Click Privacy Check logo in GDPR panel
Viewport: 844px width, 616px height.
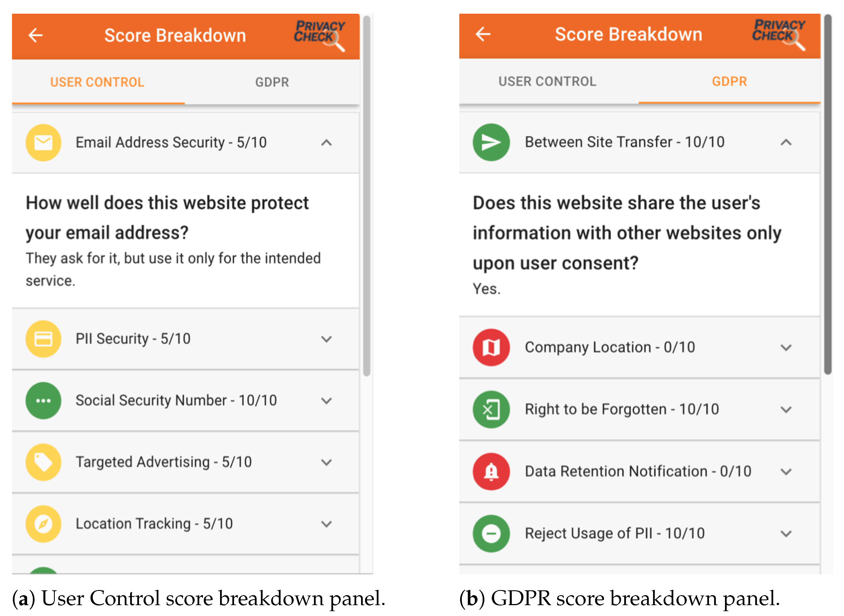(779, 34)
